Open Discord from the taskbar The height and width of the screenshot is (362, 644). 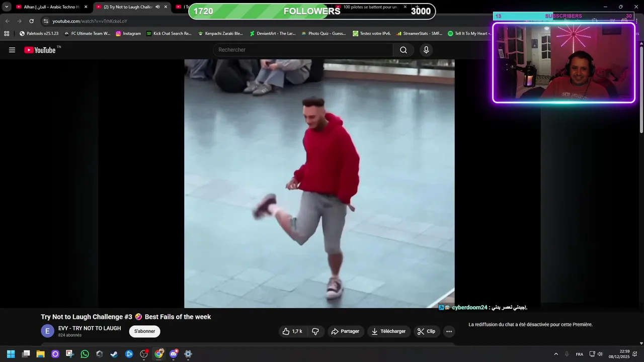(174, 354)
